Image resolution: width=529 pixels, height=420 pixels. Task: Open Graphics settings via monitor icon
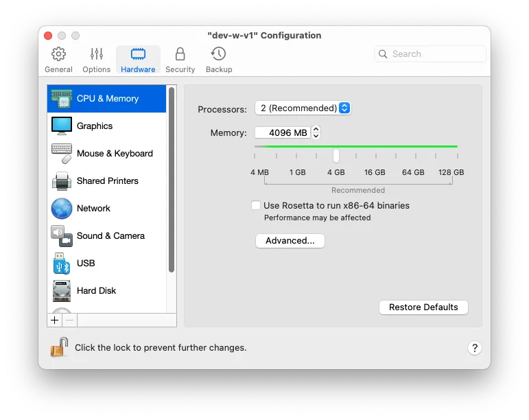[62, 126]
